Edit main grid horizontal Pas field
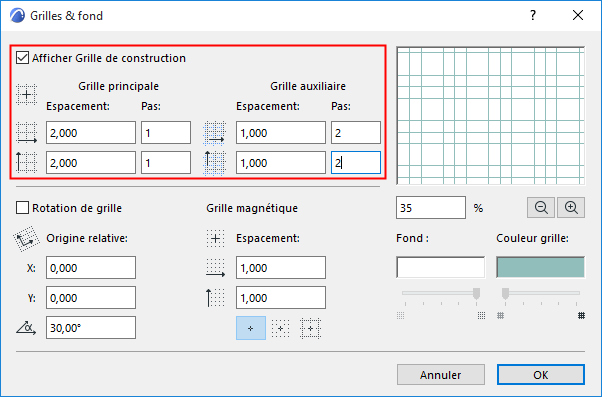The height and width of the screenshot is (397, 602). point(166,133)
